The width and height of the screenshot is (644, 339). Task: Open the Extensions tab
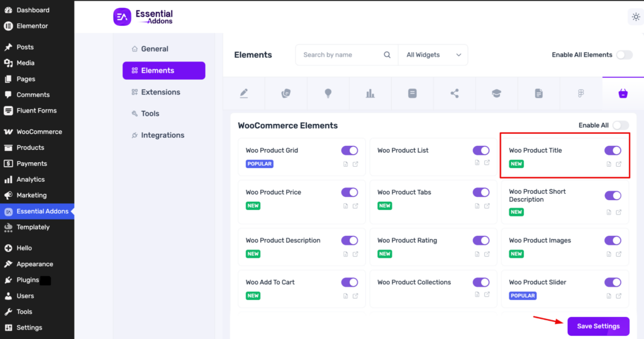click(164, 92)
